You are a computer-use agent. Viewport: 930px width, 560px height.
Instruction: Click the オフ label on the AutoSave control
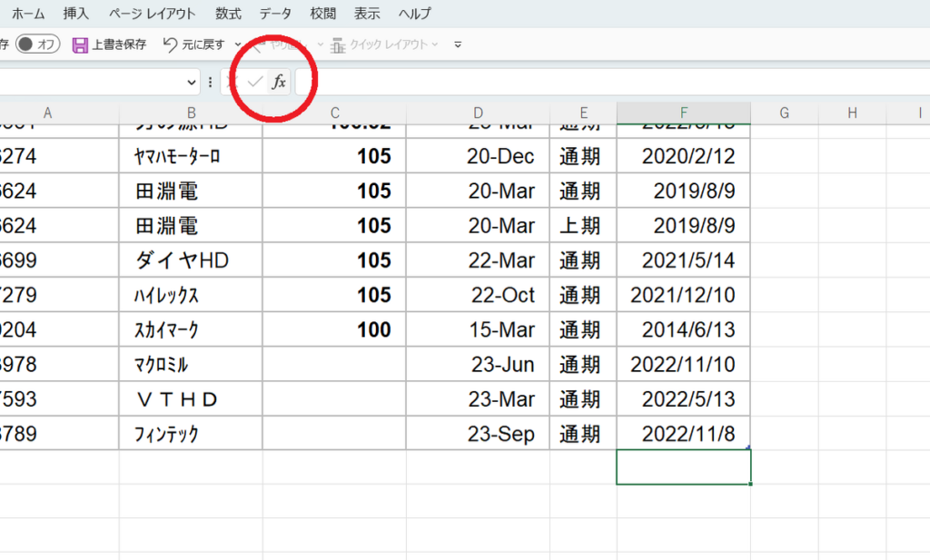[45, 42]
